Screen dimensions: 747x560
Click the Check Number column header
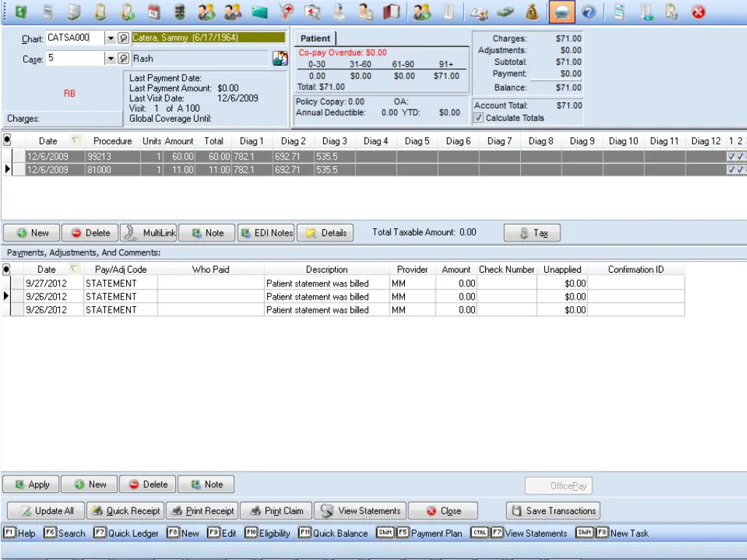506,270
